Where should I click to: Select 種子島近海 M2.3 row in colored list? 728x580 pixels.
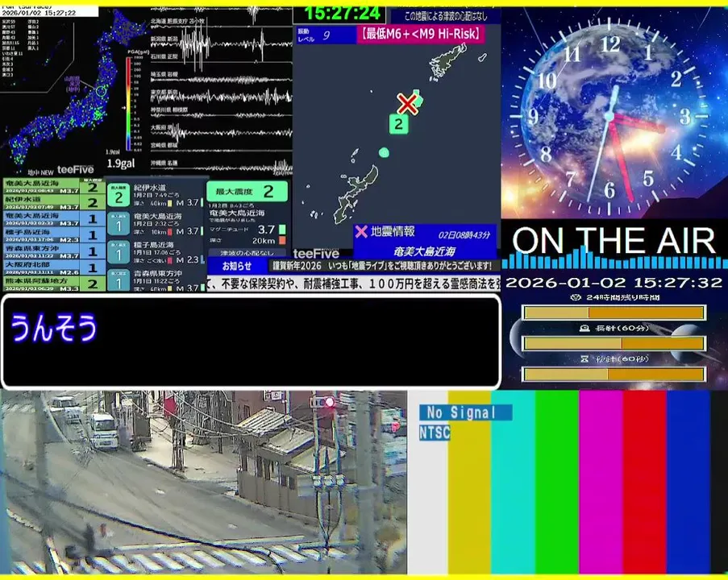pos(54,235)
